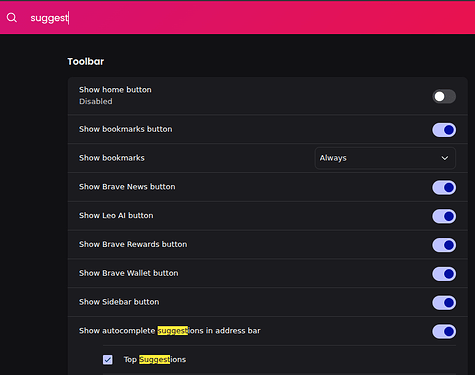Uncheck the Top Suggestions checkbox
This screenshot has height=375, width=475.
point(108,360)
